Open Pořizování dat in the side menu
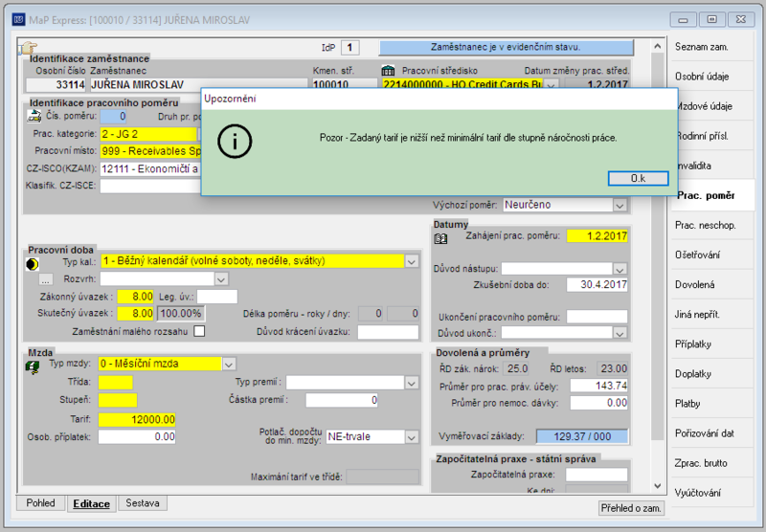This screenshot has width=766, height=532. pyautogui.click(x=712, y=433)
